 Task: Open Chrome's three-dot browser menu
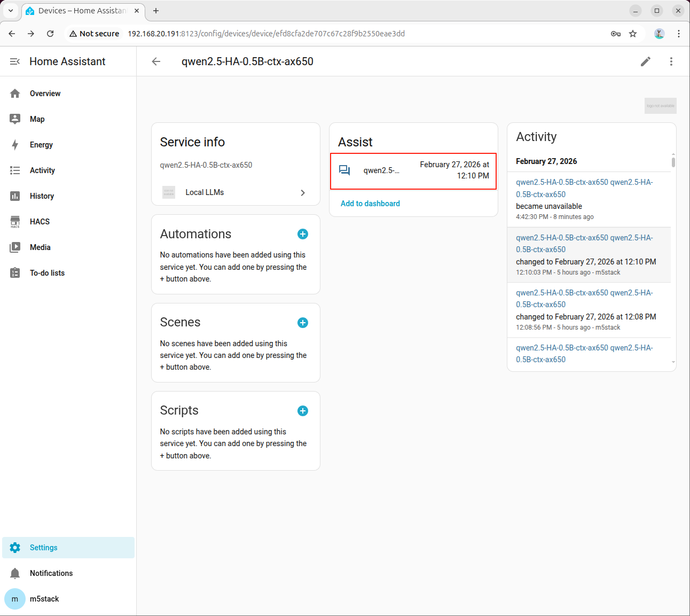pyautogui.click(x=678, y=34)
